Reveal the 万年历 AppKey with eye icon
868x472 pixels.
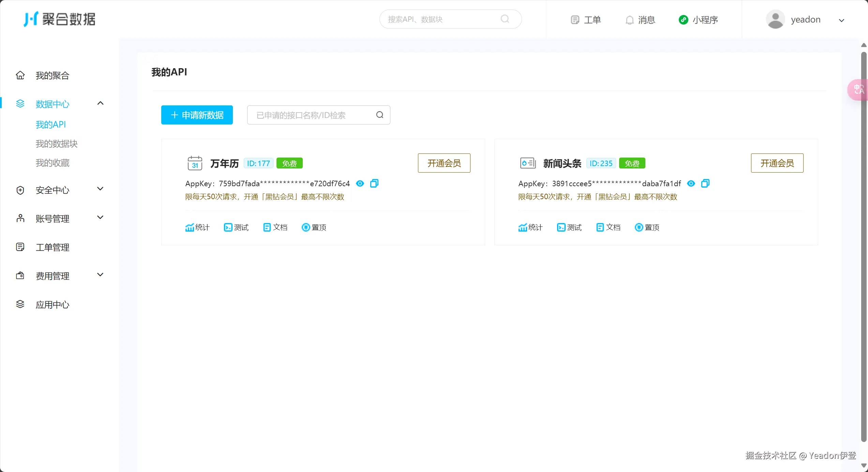(x=360, y=183)
